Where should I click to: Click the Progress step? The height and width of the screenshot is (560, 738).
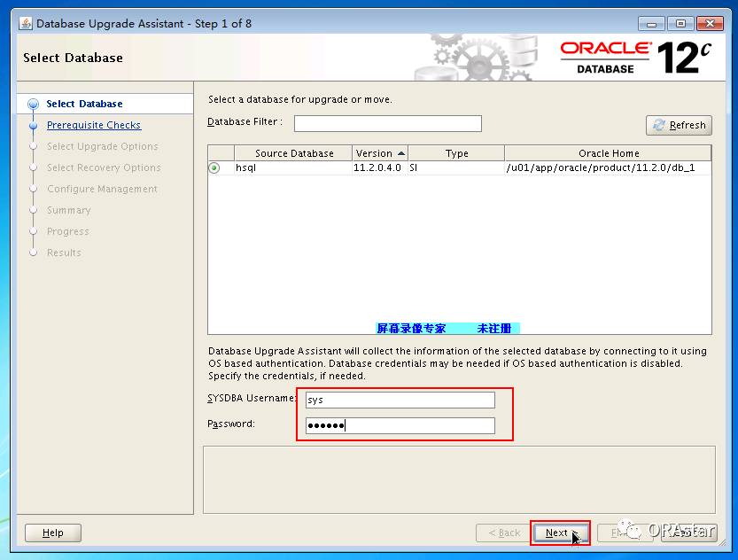(67, 231)
